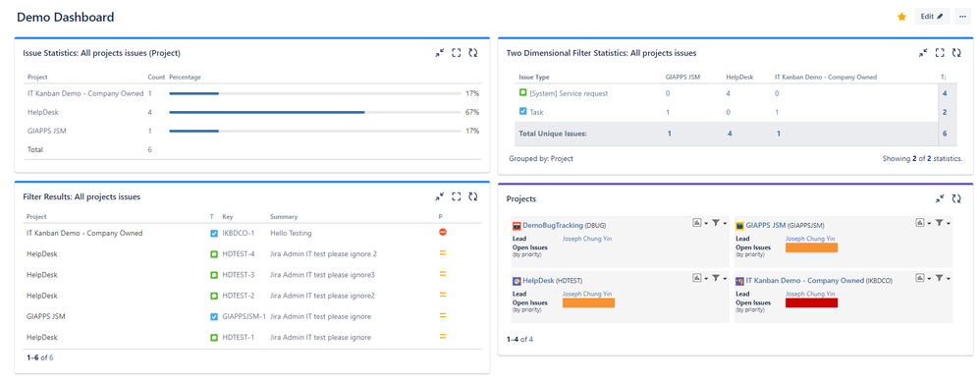The image size is (980, 382).
Task: Refresh the Filter Results gadget
Action: [x=473, y=196]
